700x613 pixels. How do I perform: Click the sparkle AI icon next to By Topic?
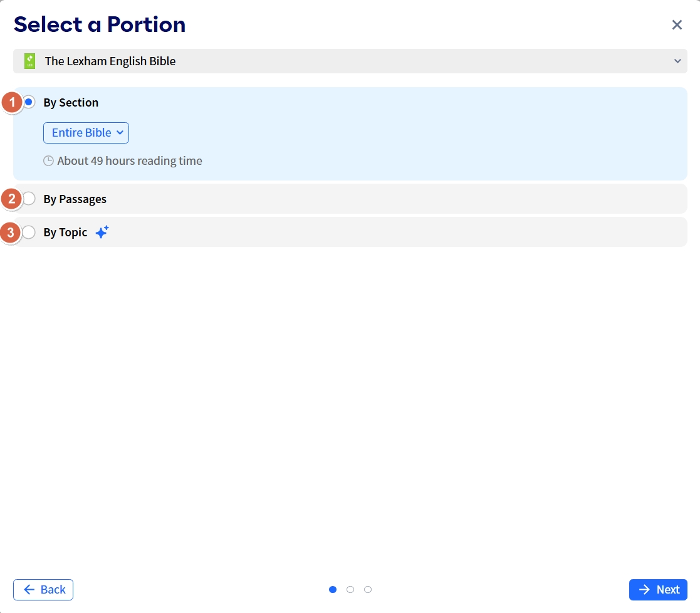click(x=102, y=232)
